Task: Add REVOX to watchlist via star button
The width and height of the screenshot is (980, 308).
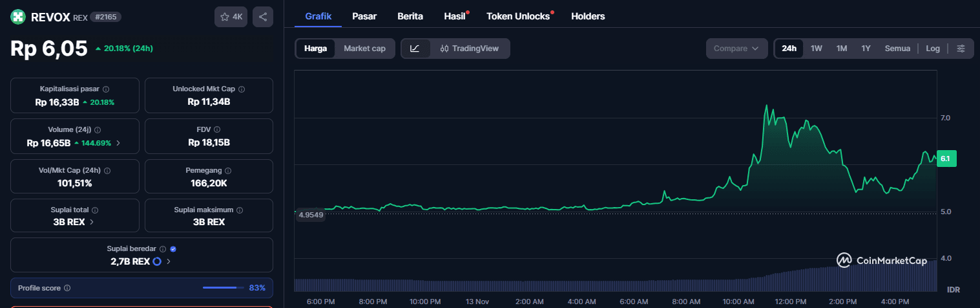Action: click(x=231, y=17)
